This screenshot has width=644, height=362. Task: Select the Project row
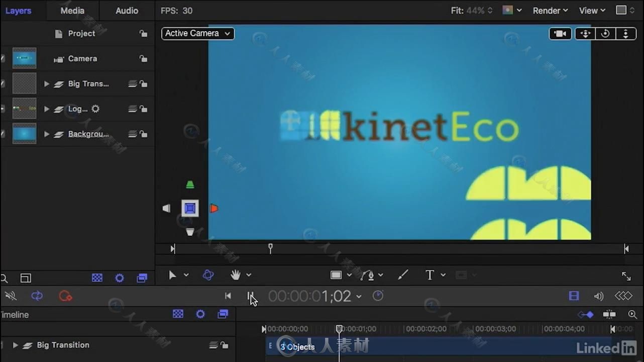pyautogui.click(x=77, y=34)
